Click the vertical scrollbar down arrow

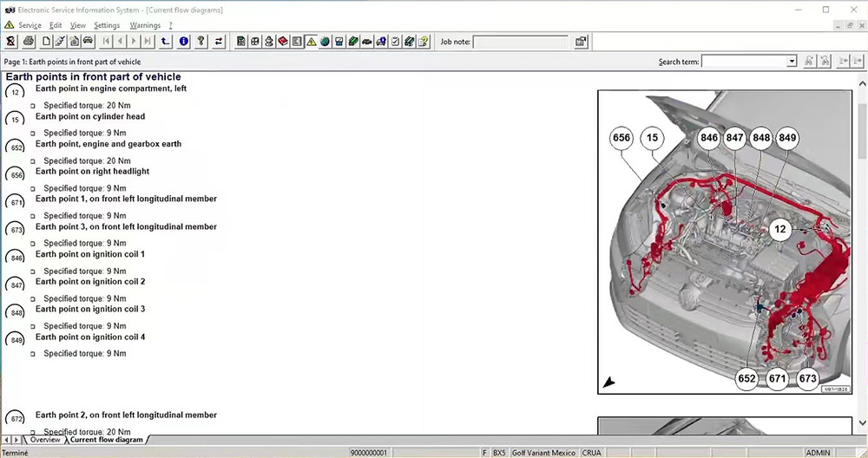[x=862, y=423]
